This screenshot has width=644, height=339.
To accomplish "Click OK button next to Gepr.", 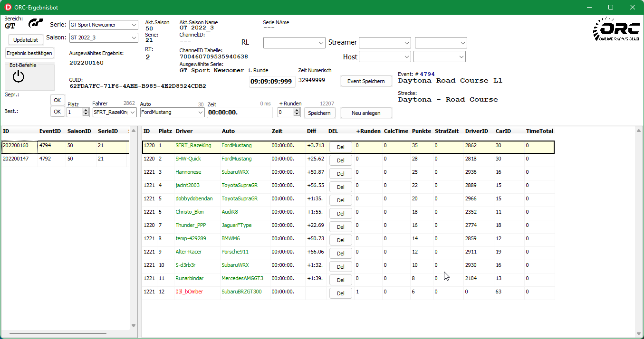I will 58,100.
